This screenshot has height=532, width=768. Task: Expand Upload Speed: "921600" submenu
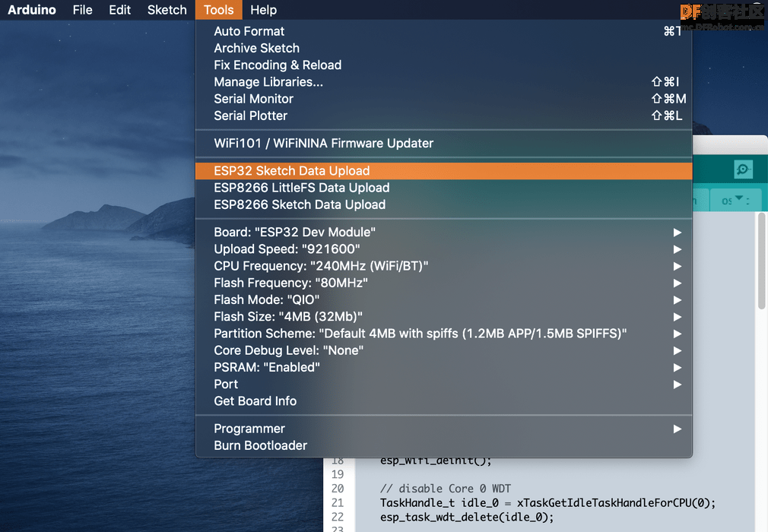coord(444,249)
